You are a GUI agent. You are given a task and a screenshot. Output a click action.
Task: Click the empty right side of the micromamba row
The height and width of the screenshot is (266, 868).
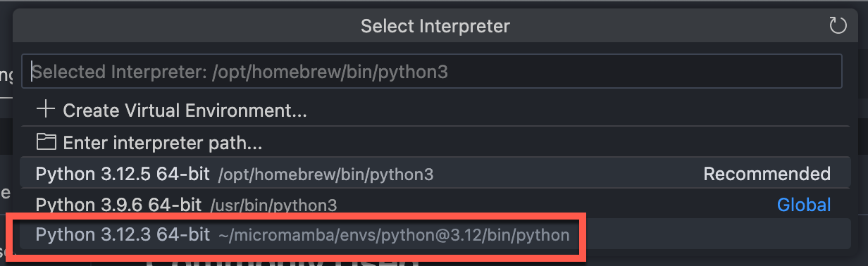click(715, 234)
